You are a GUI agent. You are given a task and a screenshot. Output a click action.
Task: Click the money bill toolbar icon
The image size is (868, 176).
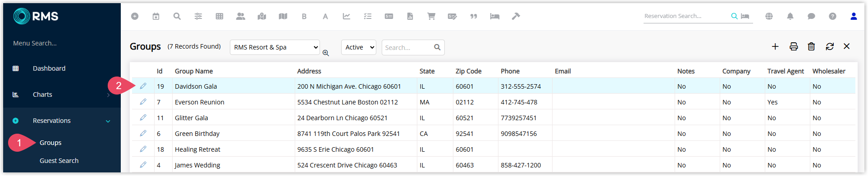(x=389, y=16)
